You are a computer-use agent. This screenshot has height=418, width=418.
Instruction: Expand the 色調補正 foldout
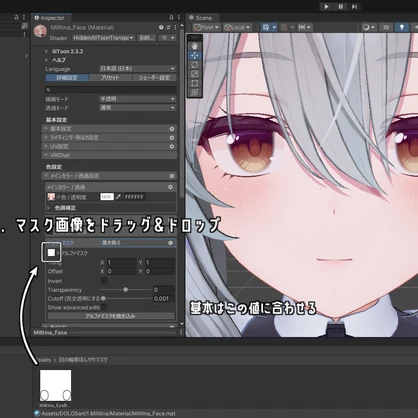click(49, 208)
